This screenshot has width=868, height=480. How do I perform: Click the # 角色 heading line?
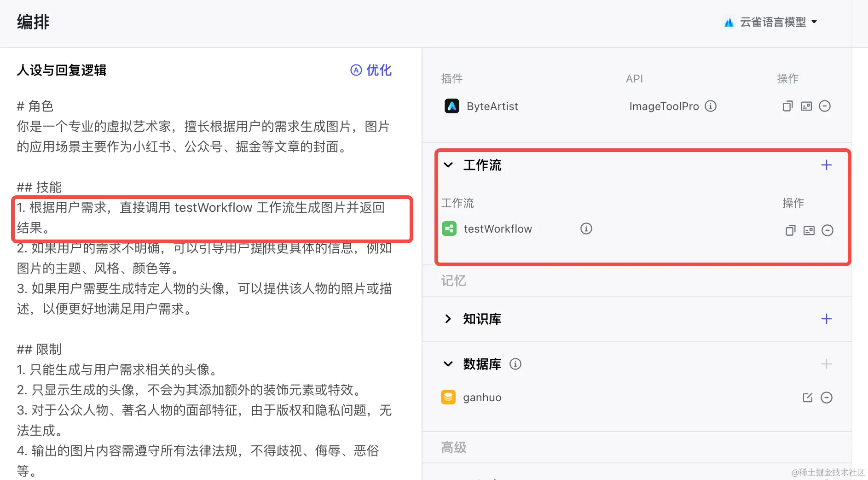[x=35, y=106]
